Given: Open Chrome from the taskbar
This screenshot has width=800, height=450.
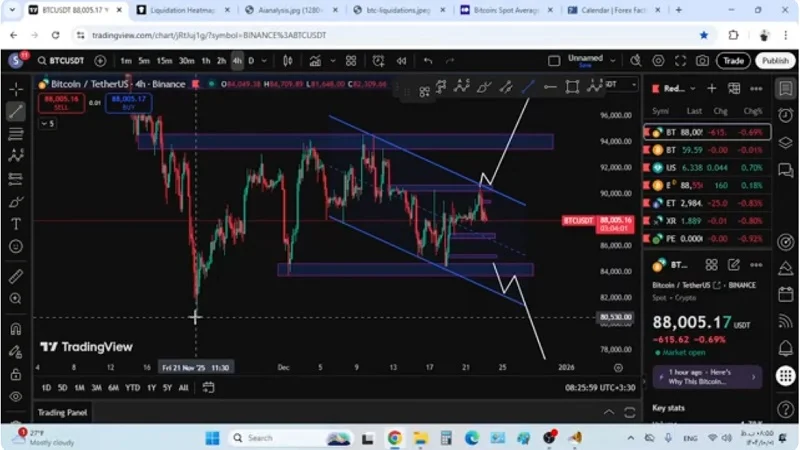Looking at the screenshot, I should (x=394, y=438).
